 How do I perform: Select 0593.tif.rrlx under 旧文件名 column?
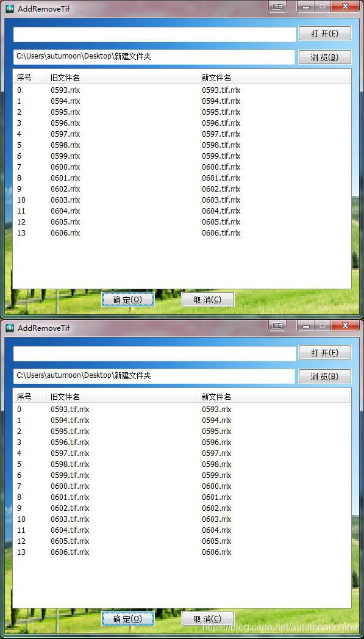click(70, 409)
